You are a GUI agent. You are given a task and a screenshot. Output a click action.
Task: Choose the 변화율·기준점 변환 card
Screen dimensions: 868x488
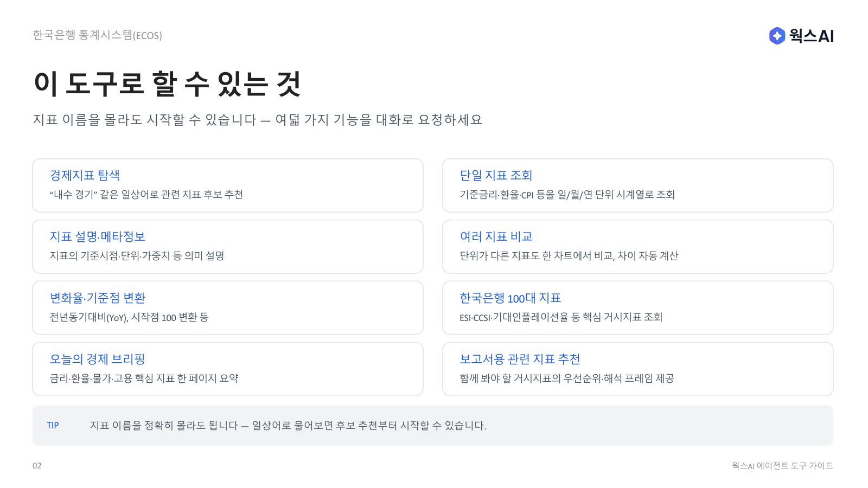[228, 308]
